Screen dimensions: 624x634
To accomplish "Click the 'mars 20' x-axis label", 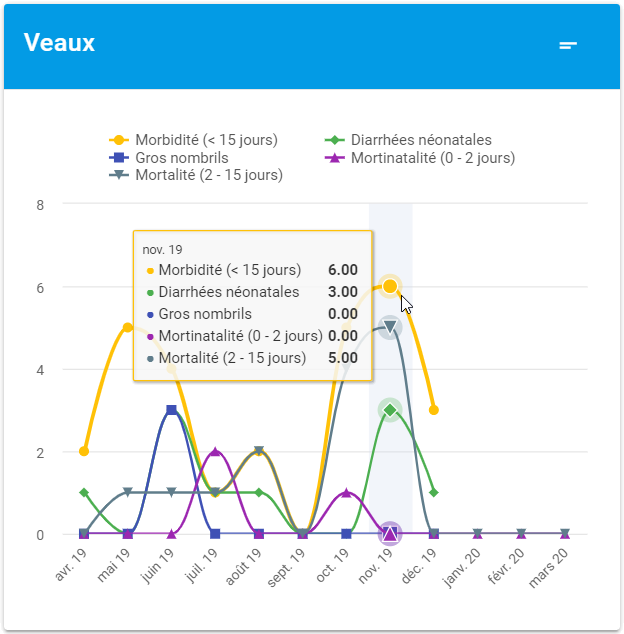I will click(x=548, y=567).
